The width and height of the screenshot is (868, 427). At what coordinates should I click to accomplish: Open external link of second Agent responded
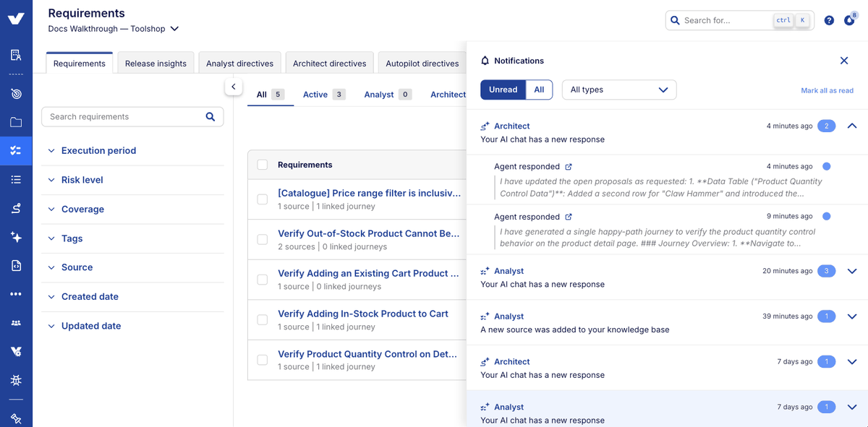pyautogui.click(x=569, y=217)
